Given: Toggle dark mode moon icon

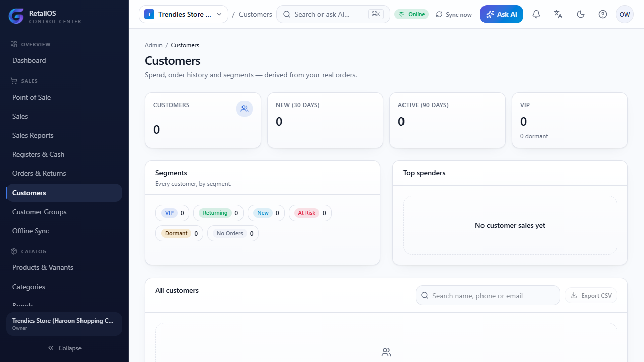Looking at the screenshot, I should (x=581, y=14).
